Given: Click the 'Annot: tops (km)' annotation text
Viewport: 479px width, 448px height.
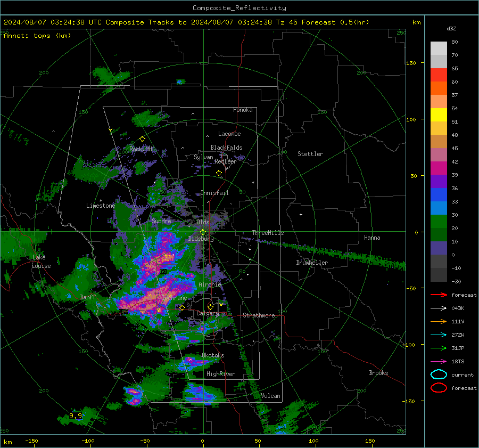Looking at the screenshot, I should [37, 36].
